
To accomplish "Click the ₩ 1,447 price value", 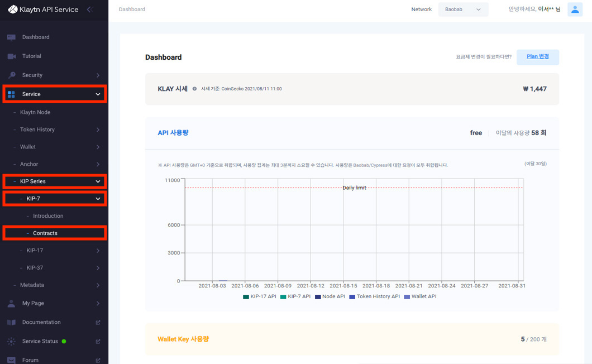I will click(x=534, y=89).
